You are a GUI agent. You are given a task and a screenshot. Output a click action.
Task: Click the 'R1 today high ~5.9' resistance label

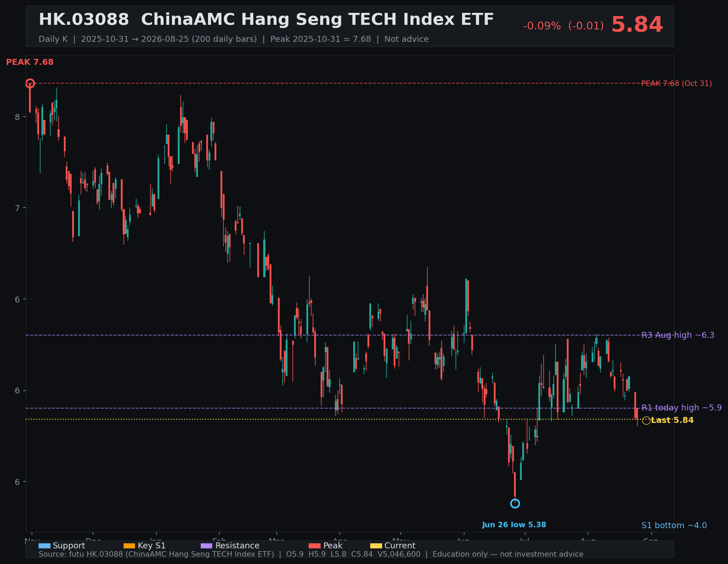pyautogui.click(x=682, y=408)
